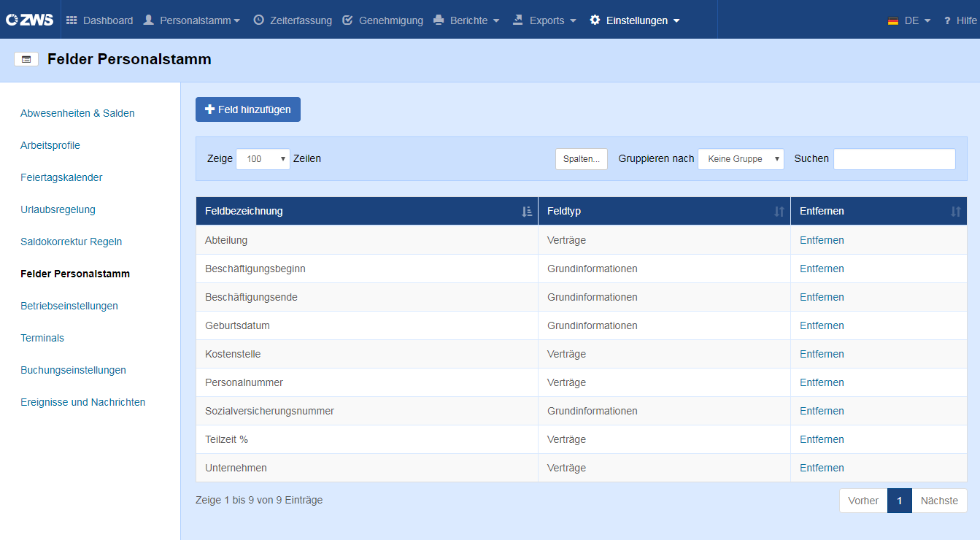Click Grundinformationen in the Beschäftigungsbeginn row

593,269
